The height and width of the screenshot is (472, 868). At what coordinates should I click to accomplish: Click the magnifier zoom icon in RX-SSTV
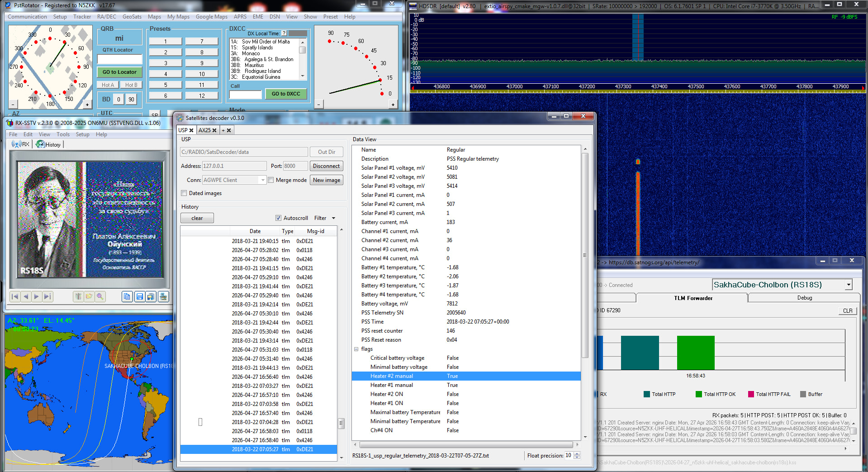[x=100, y=296]
